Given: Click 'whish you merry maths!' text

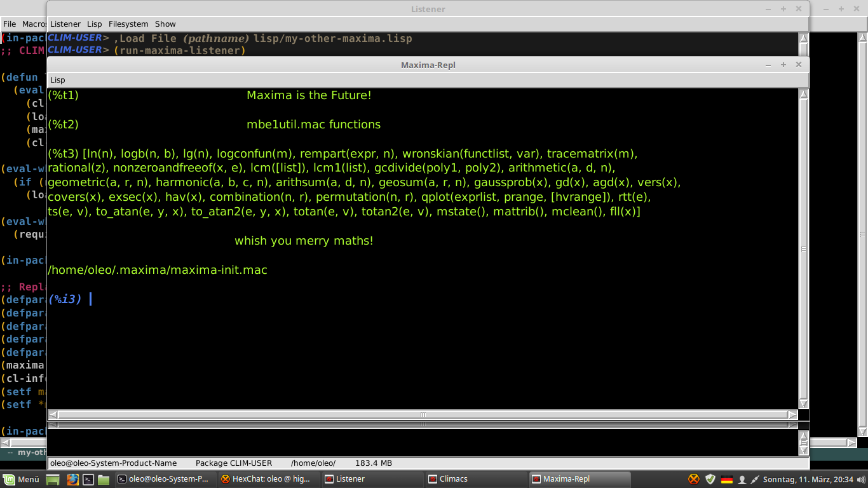Looking at the screenshot, I should click(x=304, y=241).
